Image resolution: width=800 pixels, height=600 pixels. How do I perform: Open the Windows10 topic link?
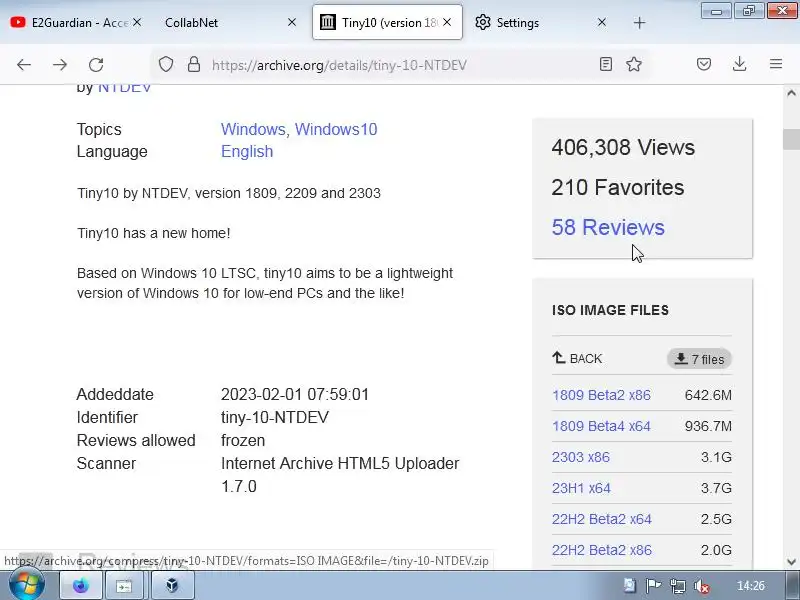click(x=336, y=129)
